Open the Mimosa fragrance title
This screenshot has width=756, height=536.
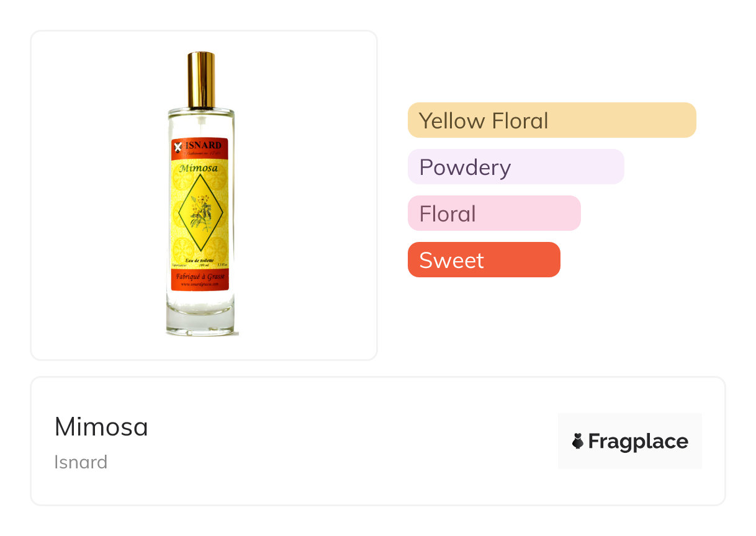pos(101,427)
